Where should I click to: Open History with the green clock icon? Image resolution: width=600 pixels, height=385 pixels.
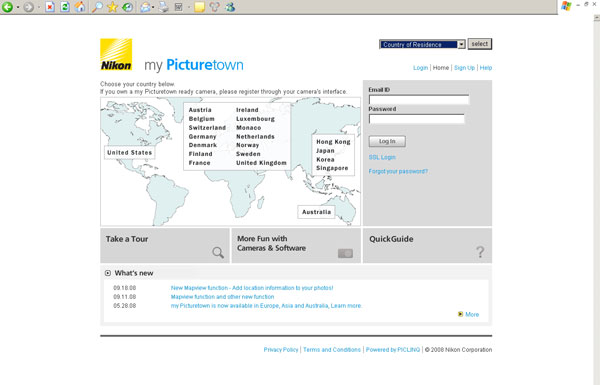[x=128, y=7]
